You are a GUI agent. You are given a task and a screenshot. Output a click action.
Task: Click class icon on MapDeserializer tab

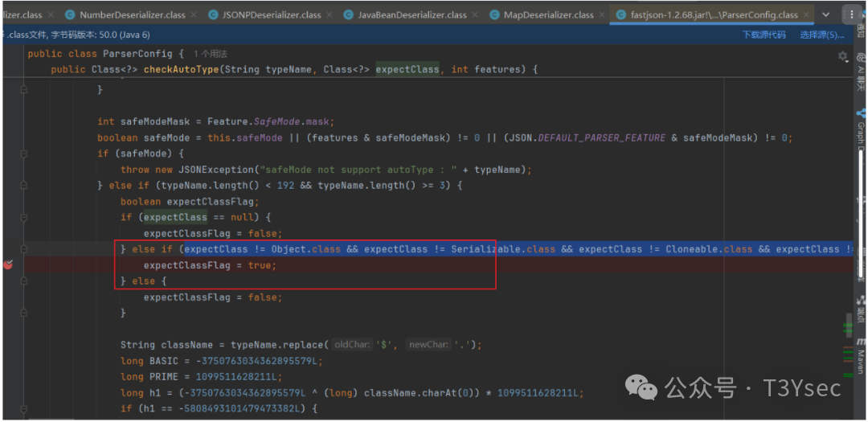(x=493, y=15)
